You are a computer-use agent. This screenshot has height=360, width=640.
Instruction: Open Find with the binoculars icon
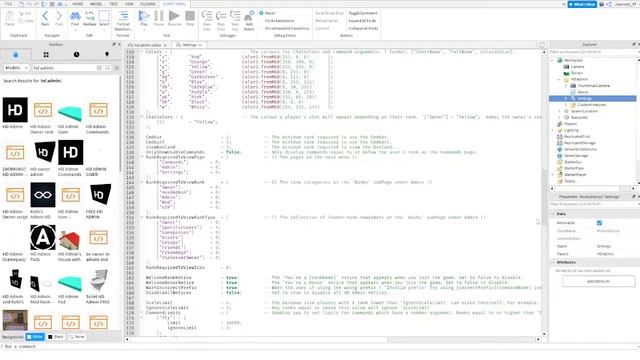tap(75, 18)
